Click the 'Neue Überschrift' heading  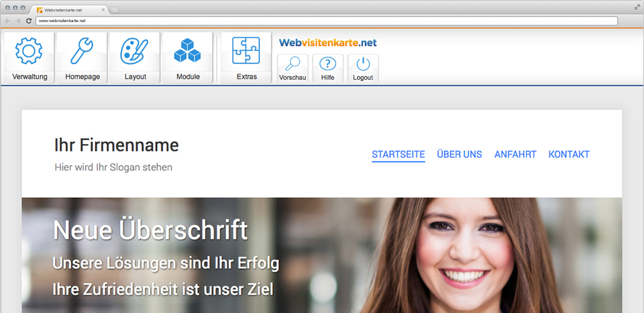(x=150, y=230)
